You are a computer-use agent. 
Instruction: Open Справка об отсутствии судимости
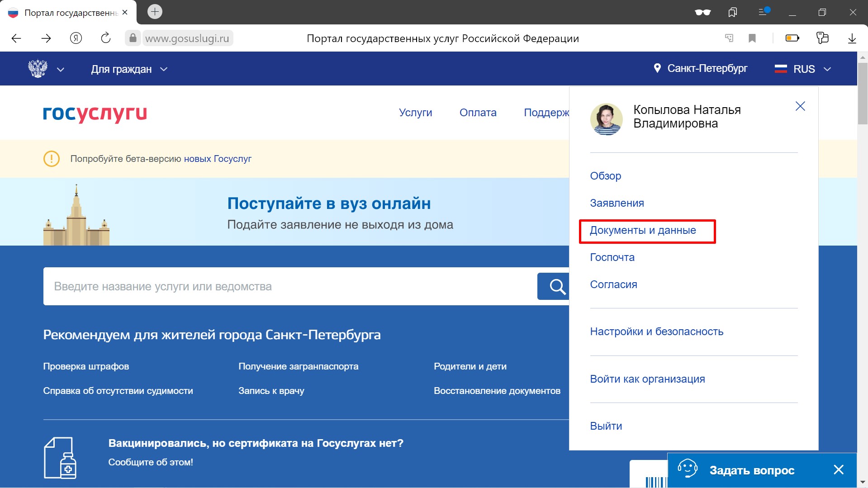(x=118, y=391)
